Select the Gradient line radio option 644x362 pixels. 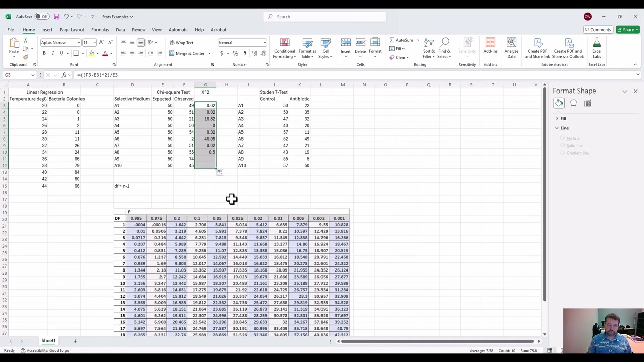click(562, 153)
